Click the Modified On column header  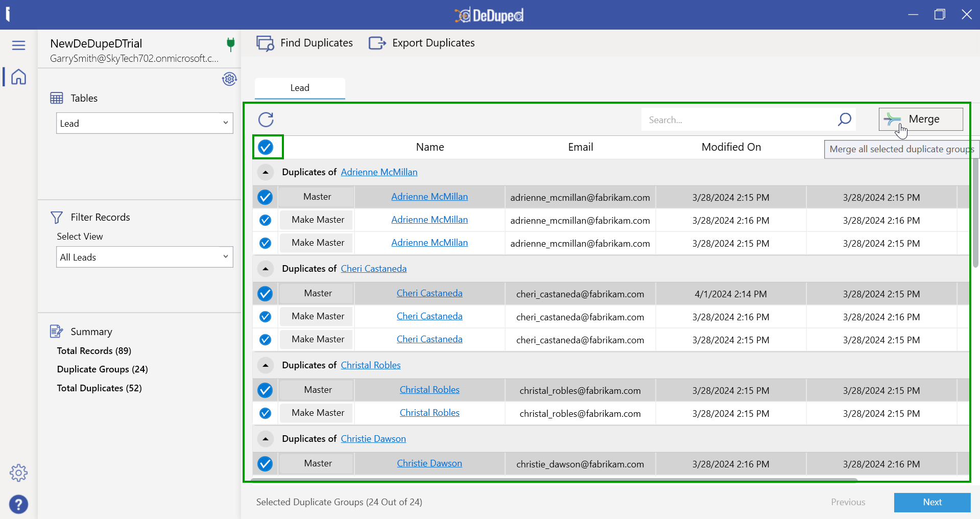pos(731,147)
